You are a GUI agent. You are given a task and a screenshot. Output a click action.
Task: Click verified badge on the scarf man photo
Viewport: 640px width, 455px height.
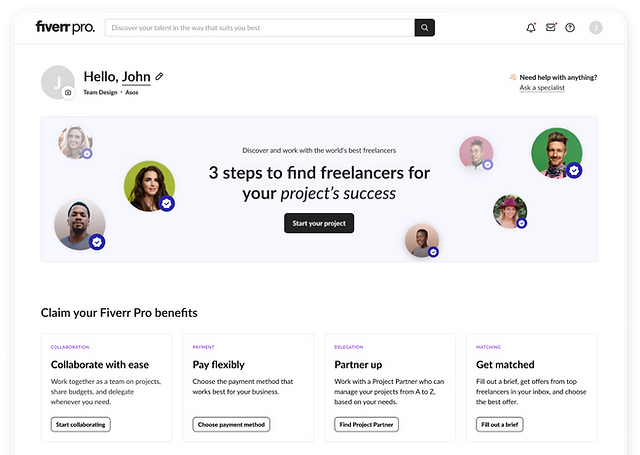[x=574, y=170]
